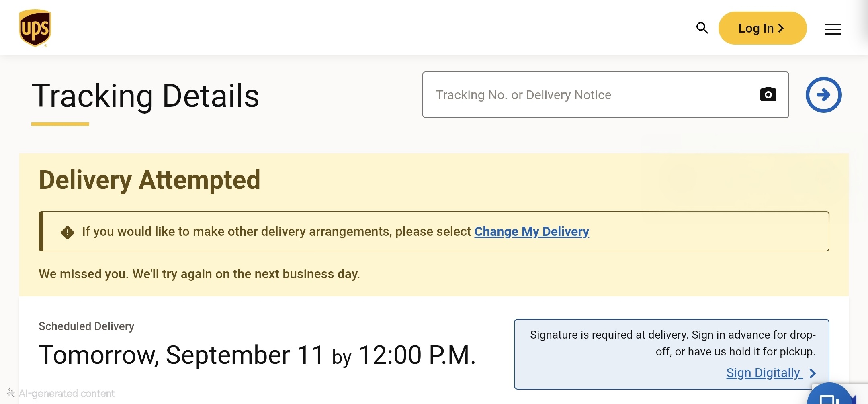
Task: Open the search magnifier icon
Action: pos(702,28)
